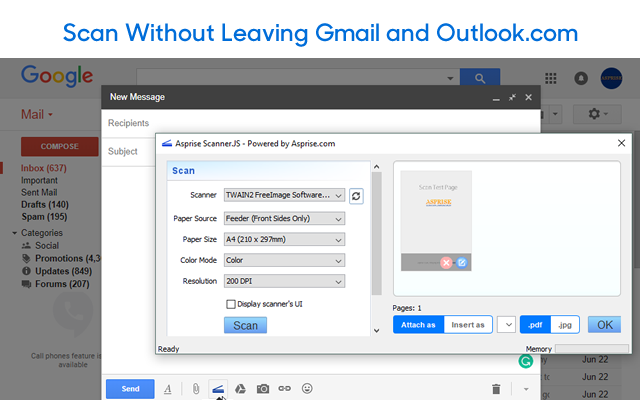Open the Resolution dropdown
Image resolution: width=640 pixels, height=400 pixels.
click(284, 281)
